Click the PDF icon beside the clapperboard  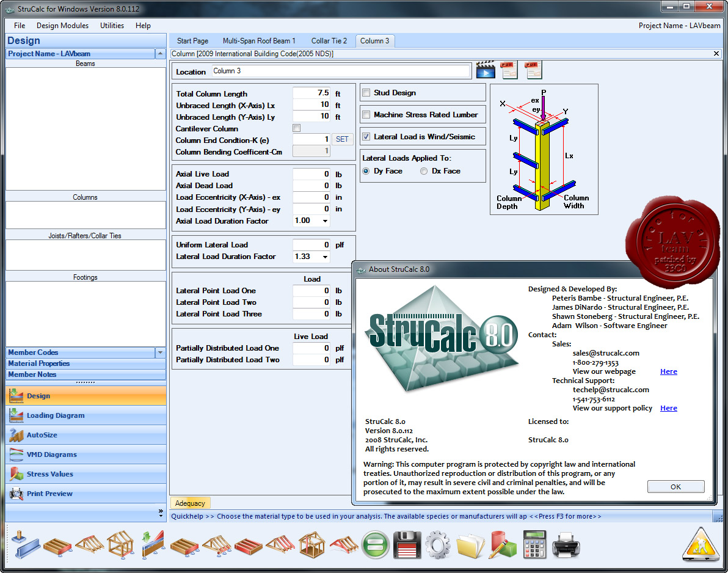click(509, 70)
